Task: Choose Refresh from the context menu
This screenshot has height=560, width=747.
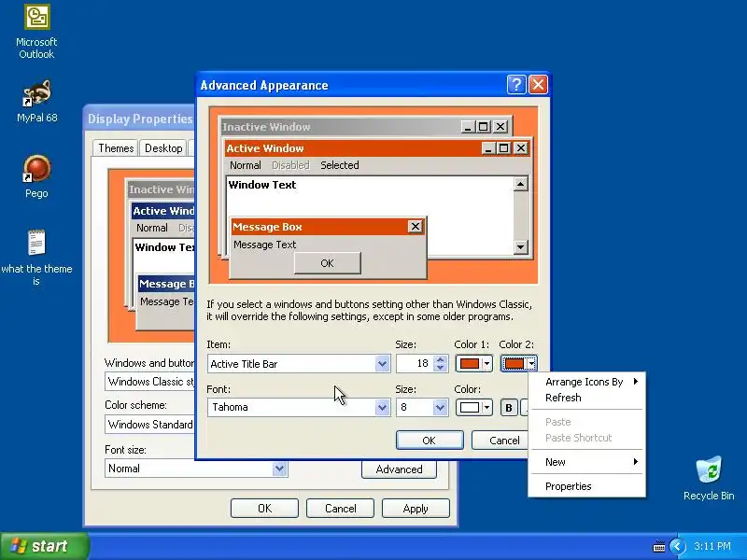Action: pos(587,398)
